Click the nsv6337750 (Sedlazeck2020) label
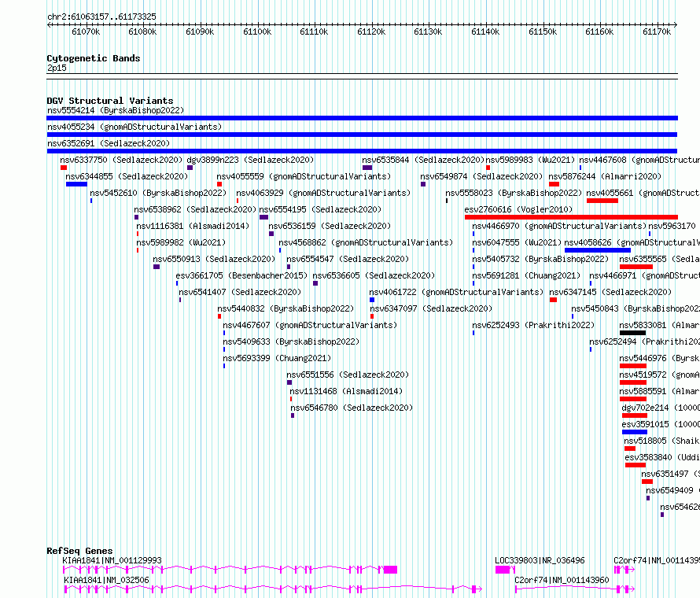 coord(121,160)
